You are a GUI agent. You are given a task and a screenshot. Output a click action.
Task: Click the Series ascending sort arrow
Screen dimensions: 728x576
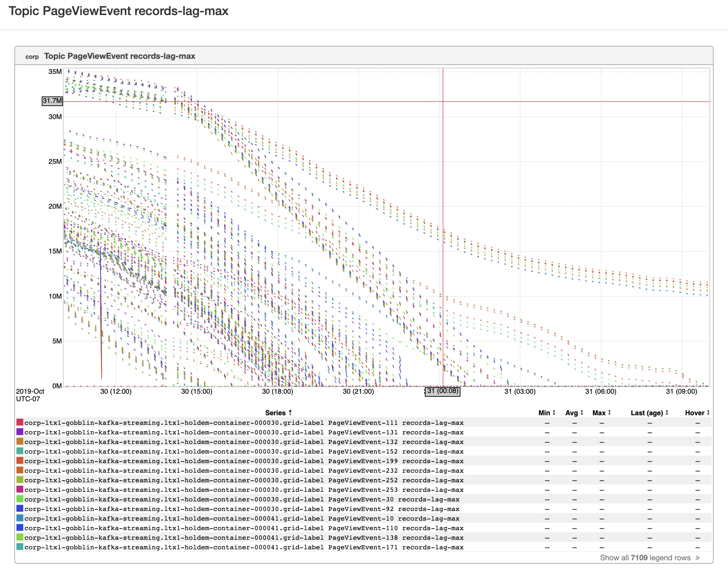click(x=290, y=413)
